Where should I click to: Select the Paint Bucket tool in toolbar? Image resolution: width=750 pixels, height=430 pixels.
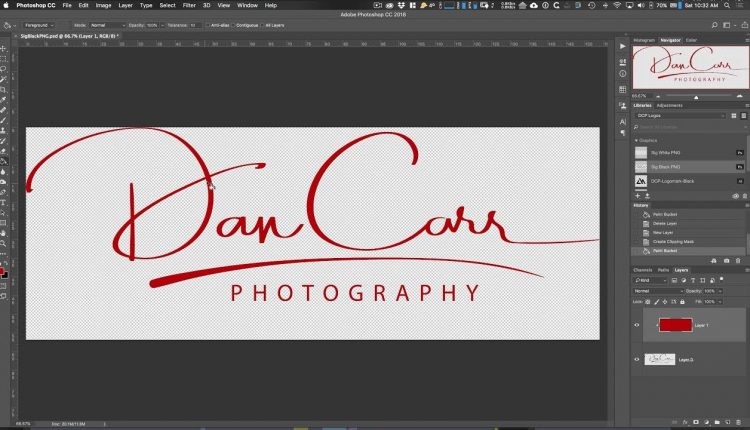point(3,161)
